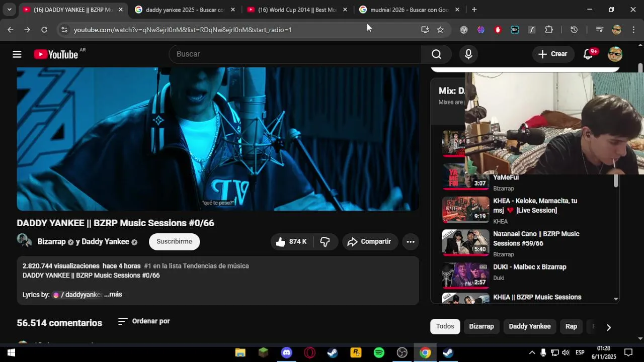Subscribe with the Suscribirme button
Viewport: 644px width, 362px height.
click(174, 242)
